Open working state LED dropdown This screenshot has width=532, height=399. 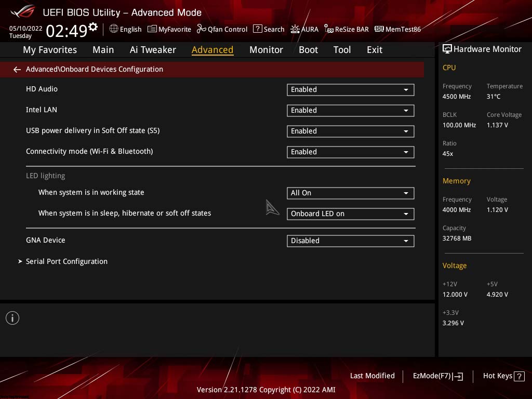tap(351, 193)
